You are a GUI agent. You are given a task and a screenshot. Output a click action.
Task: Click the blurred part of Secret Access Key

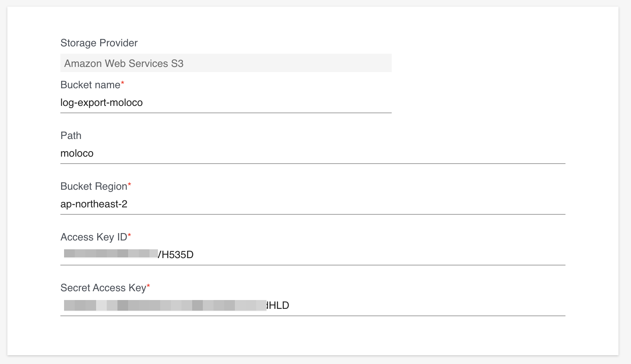click(x=165, y=306)
